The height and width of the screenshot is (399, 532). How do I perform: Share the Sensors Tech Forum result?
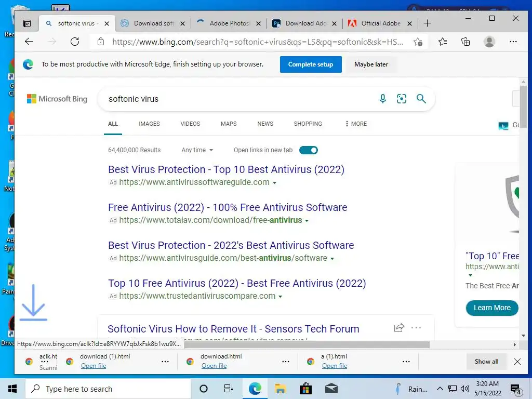click(x=399, y=327)
